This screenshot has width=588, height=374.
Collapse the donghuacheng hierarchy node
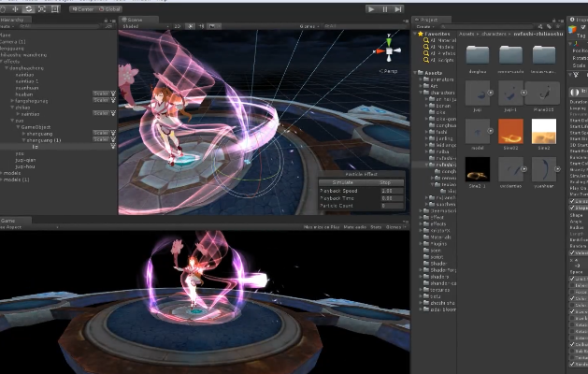click(x=7, y=68)
